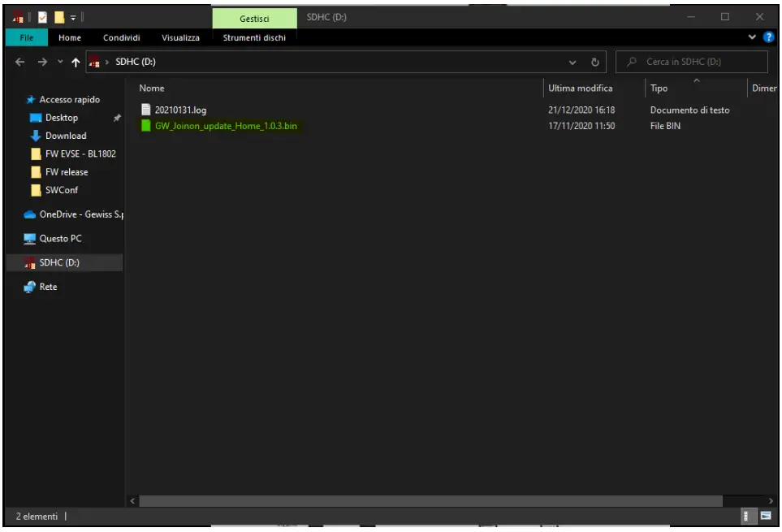Click the Properties quick access icon

42,17
